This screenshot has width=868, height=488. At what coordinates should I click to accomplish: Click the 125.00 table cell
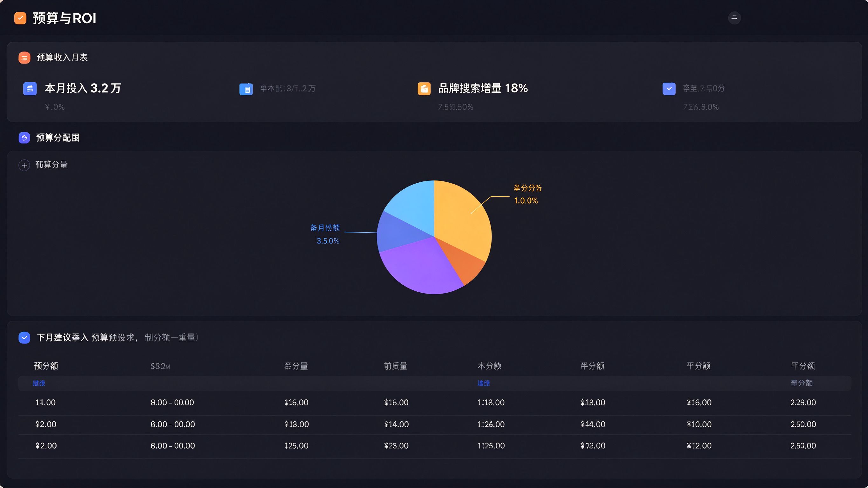pyautogui.click(x=297, y=446)
